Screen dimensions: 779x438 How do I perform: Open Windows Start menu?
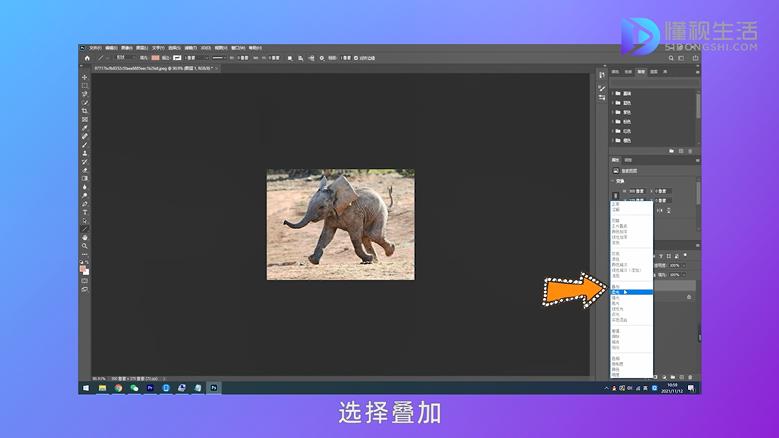click(x=86, y=388)
